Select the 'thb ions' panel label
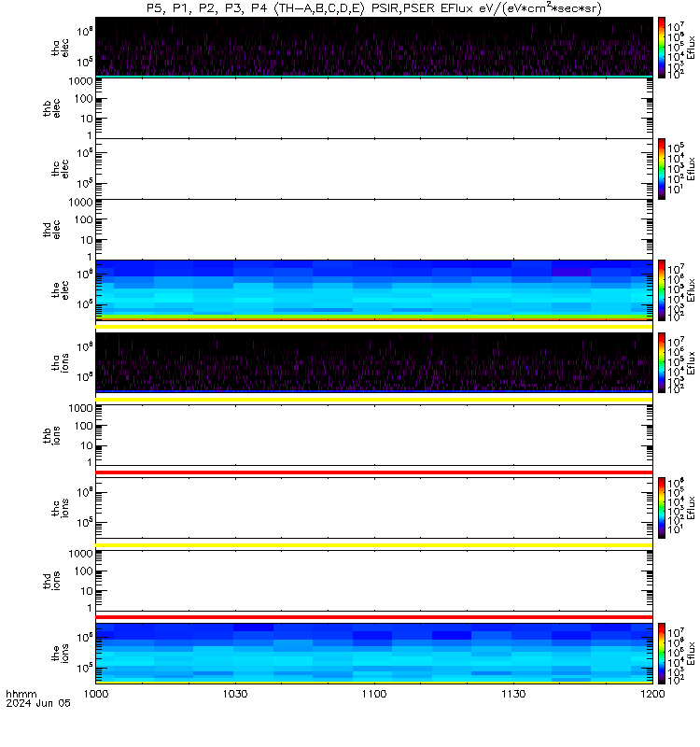700x747 pixels. pos(51,435)
